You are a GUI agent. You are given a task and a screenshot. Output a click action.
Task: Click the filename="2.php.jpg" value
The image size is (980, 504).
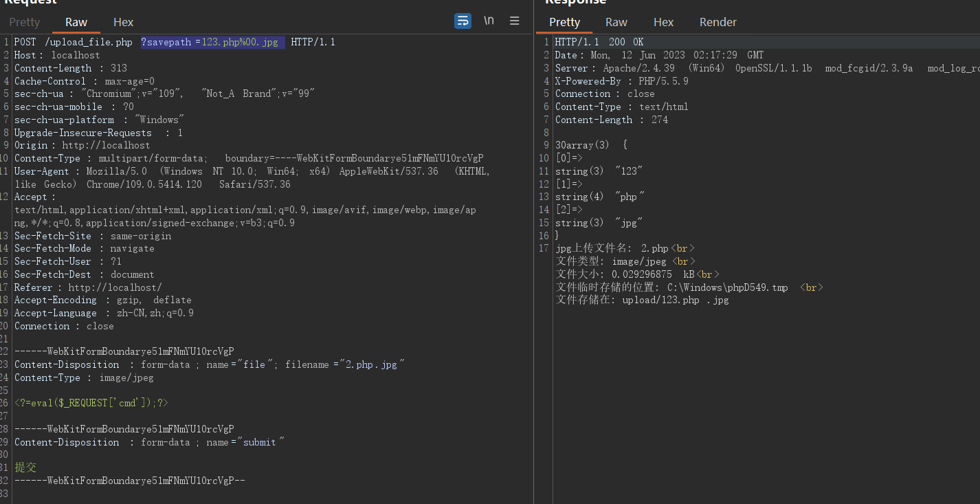(x=345, y=364)
